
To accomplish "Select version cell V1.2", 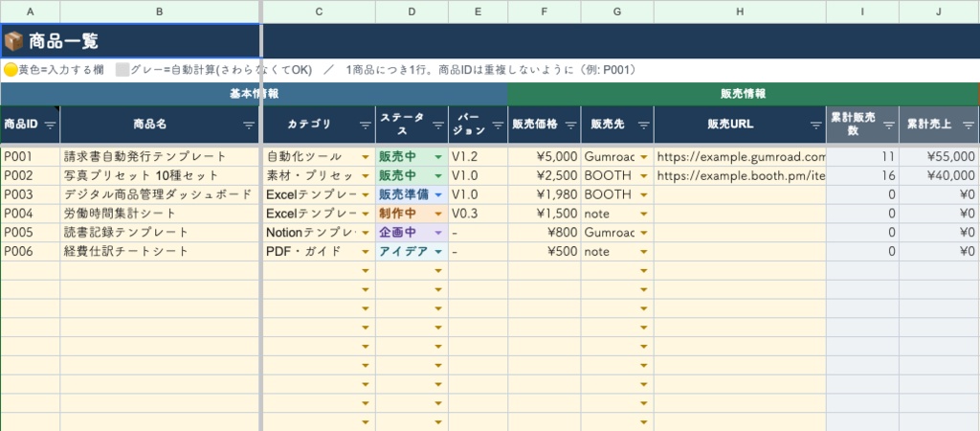I will pos(479,156).
